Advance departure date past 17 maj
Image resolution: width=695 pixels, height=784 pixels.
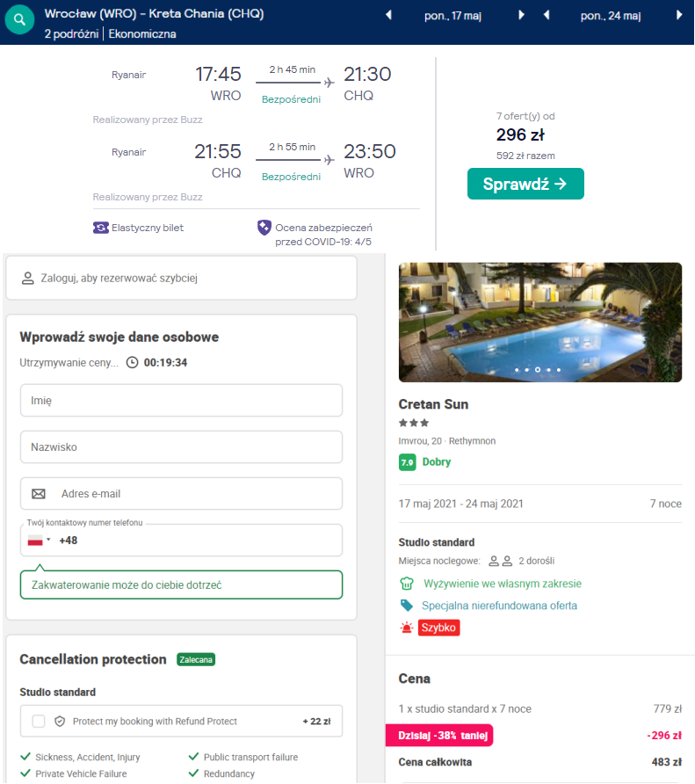click(521, 15)
